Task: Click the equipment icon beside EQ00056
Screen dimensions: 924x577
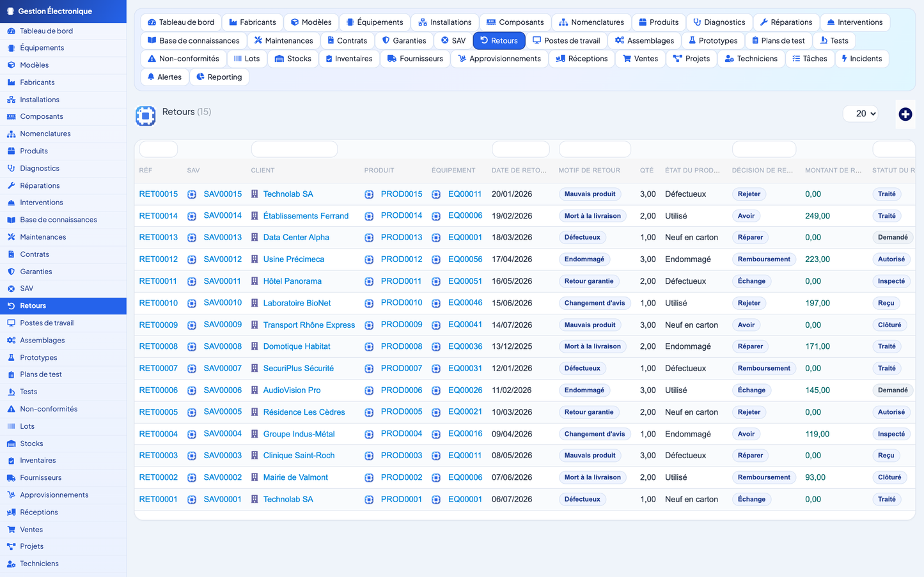Action: [x=436, y=259]
